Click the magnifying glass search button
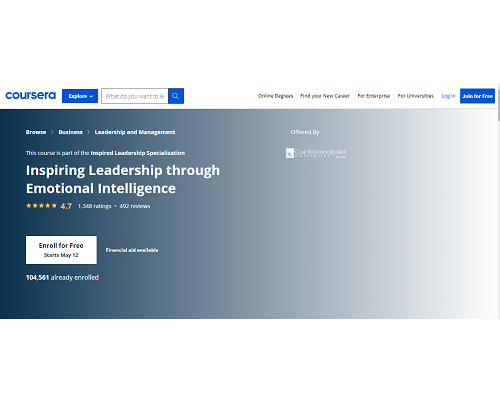Viewport: 500px width, 400px height. point(176,96)
